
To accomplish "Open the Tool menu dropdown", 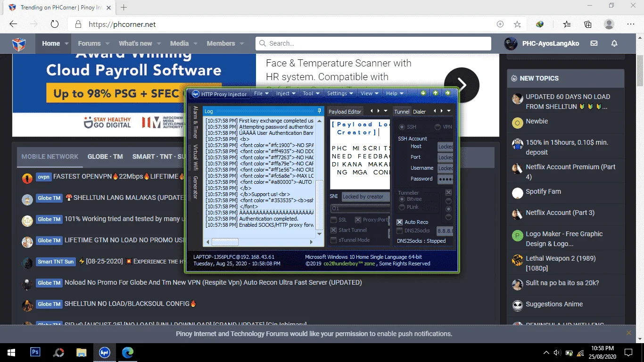I will [311, 93].
